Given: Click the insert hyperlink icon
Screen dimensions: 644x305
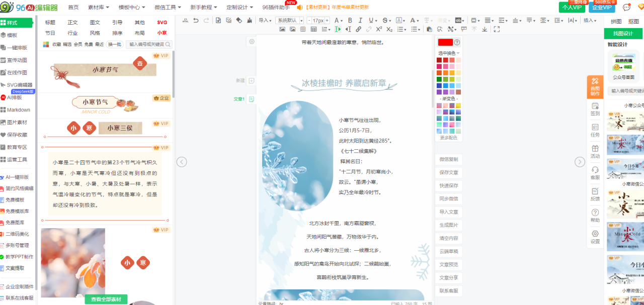Looking at the screenshot, I should (359, 30).
